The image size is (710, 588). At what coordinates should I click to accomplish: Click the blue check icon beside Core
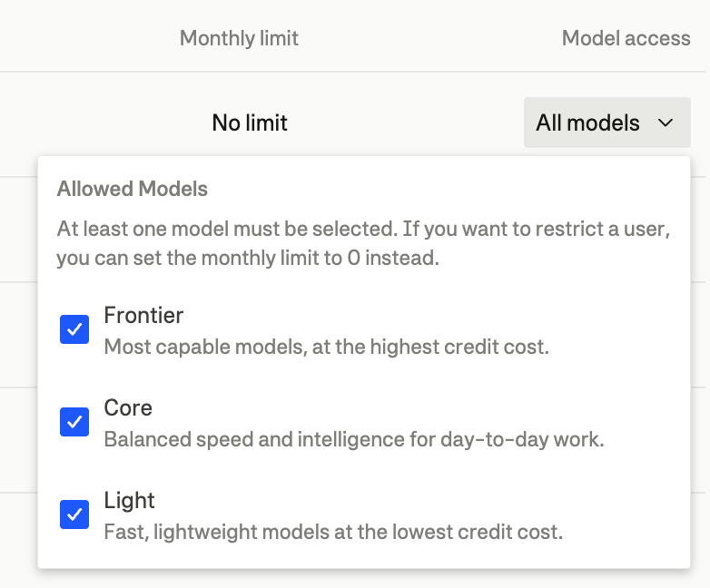[x=74, y=422]
